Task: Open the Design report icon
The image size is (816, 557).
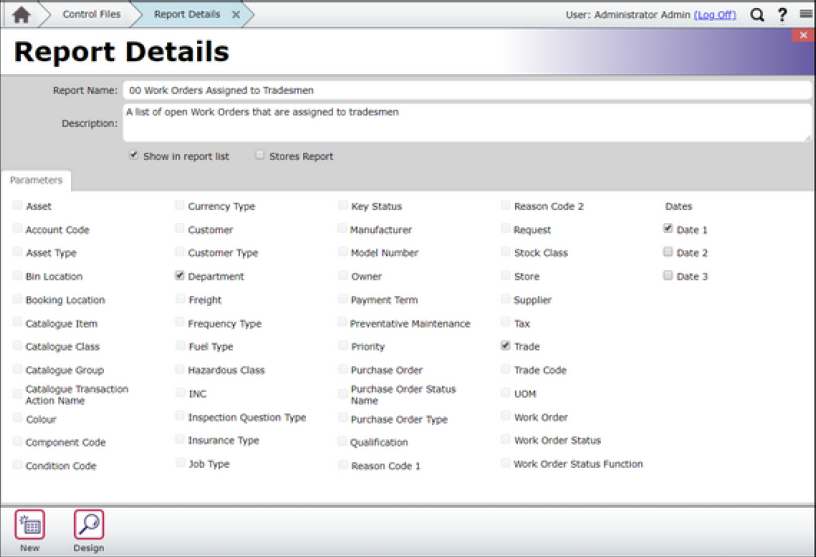Action: [x=88, y=525]
